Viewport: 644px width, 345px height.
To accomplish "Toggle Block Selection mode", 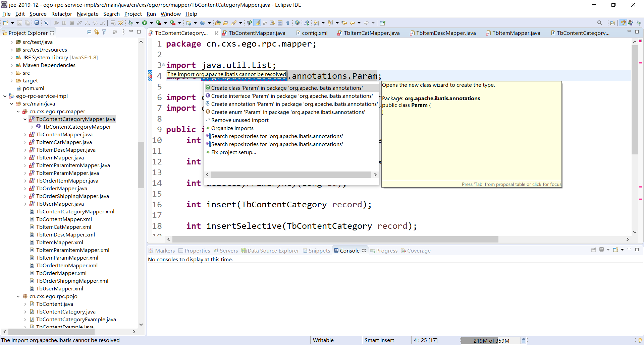I will [280, 23].
